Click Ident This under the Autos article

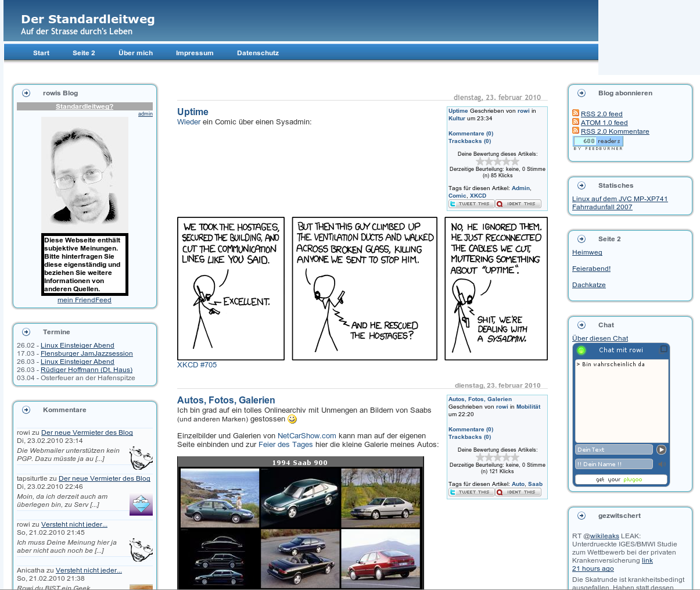point(518,492)
